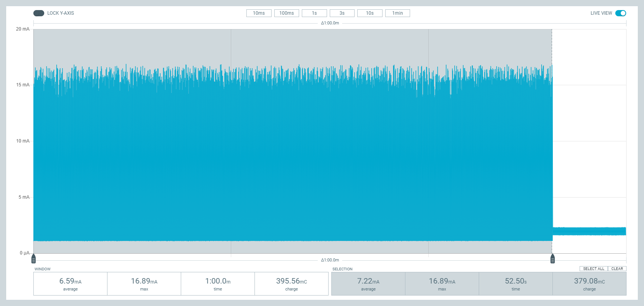Click the 15 mA y-axis label
The height and width of the screenshot is (306, 644).
23,85
